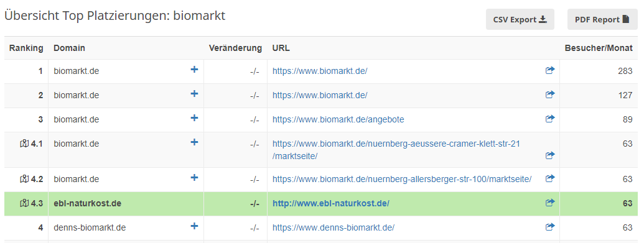Image resolution: width=644 pixels, height=243 pixels.
Task: Click the plus icon in the biomarkt.de/angebote row
Action: 194,118
